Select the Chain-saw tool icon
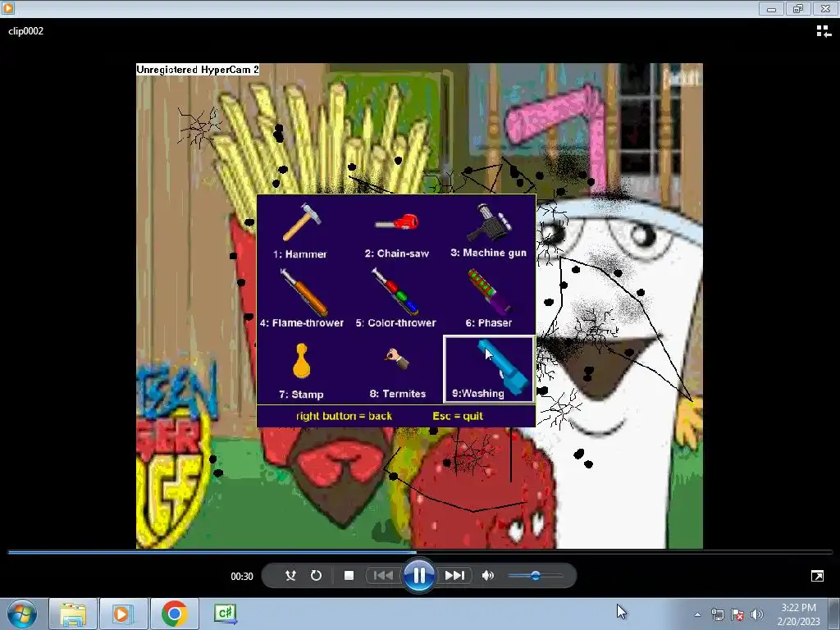Screen dimensions: 840x630 pyautogui.click(x=397, y=222)
